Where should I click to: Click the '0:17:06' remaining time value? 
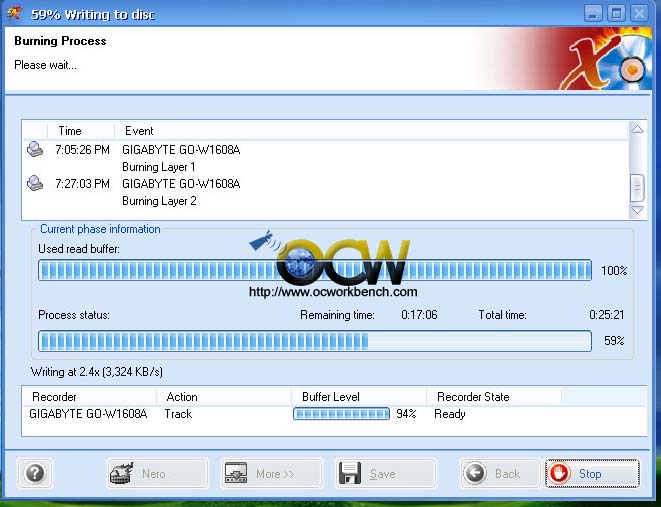pyautogui.click(x=419, y=315)
